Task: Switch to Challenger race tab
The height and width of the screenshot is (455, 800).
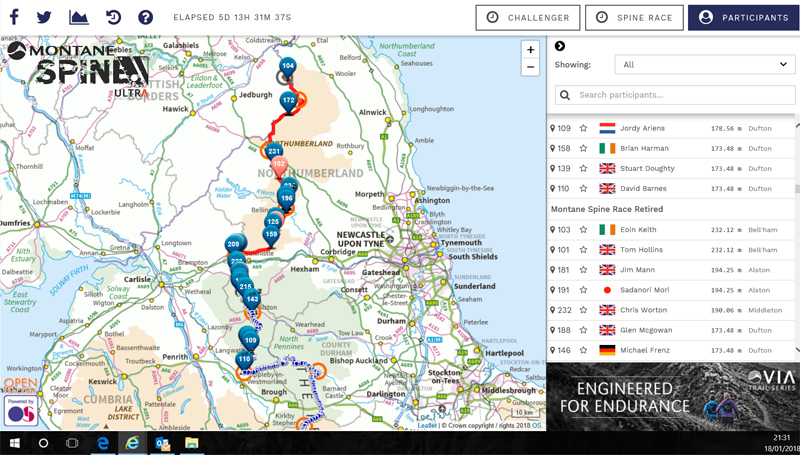Action: click(528, 17)
